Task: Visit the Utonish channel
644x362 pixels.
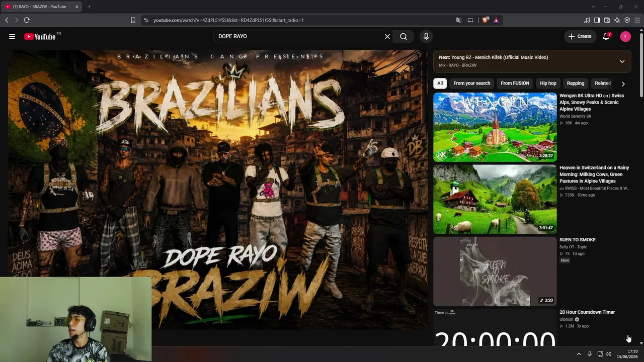Action: click(567, 319)
